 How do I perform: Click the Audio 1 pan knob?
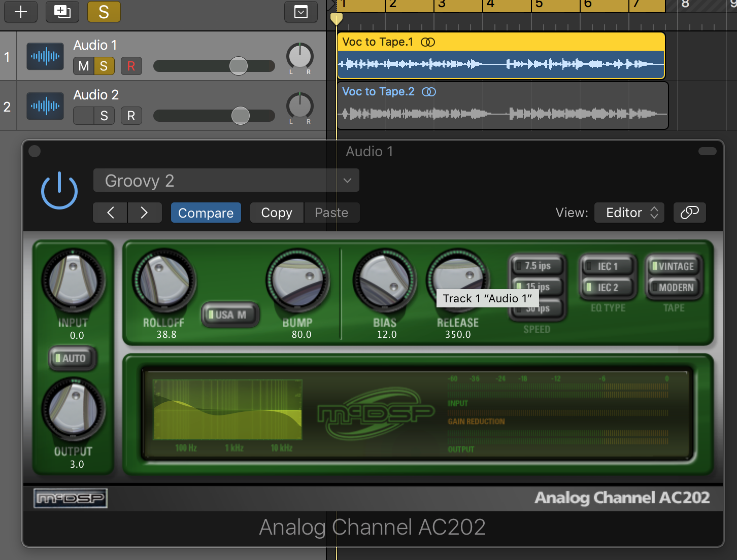pos(300,56)
